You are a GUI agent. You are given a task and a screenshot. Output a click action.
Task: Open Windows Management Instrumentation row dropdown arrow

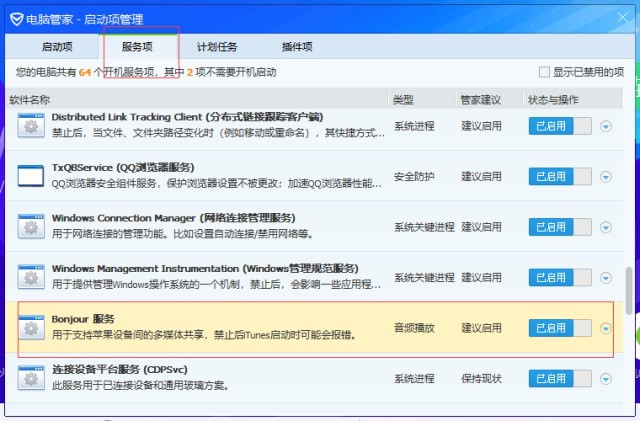coord(606,278)
